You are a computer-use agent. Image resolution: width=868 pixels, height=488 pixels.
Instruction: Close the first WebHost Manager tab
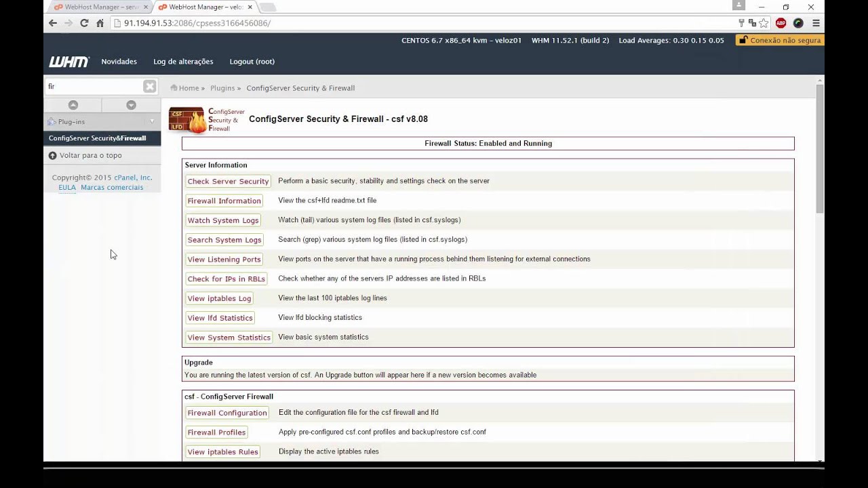point(146,7)
